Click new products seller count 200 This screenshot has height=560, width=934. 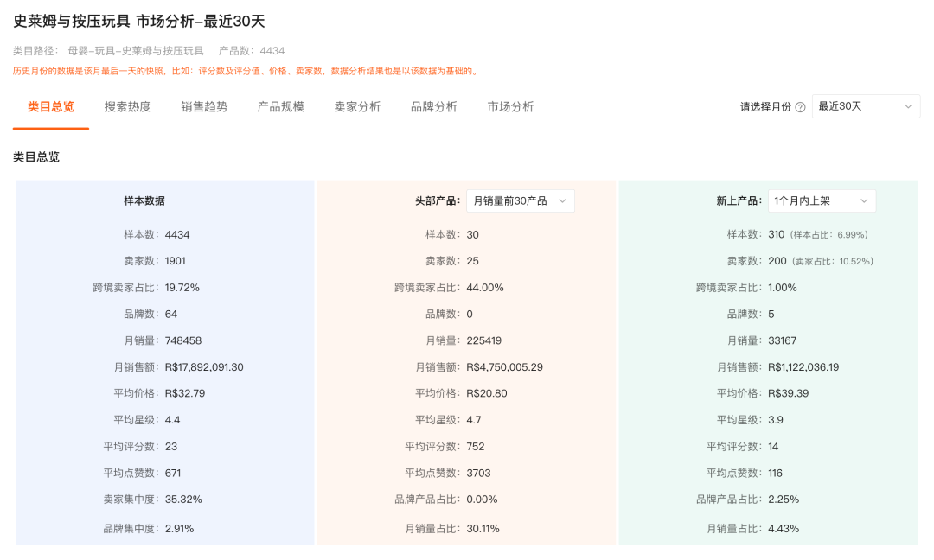(777, 261)
